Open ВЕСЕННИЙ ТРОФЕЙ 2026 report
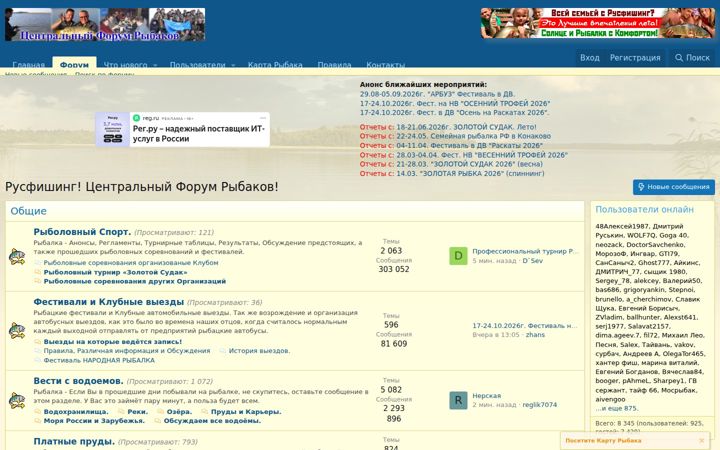Image resolution: width=720 pixels, height=450 pixels. point(482,155)
